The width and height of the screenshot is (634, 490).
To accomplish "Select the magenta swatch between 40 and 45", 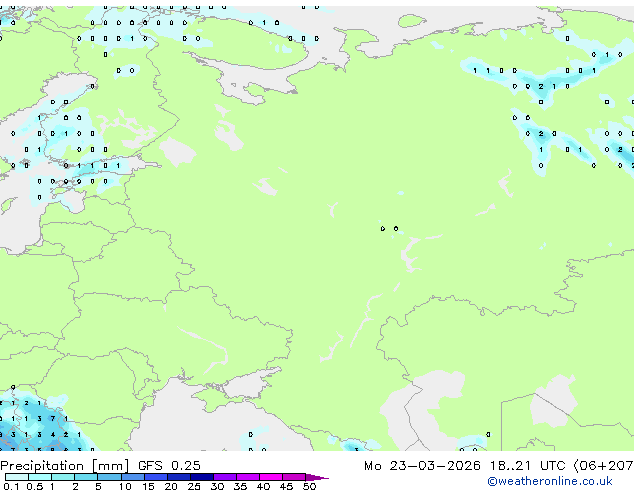I will (x=271, y=477).
